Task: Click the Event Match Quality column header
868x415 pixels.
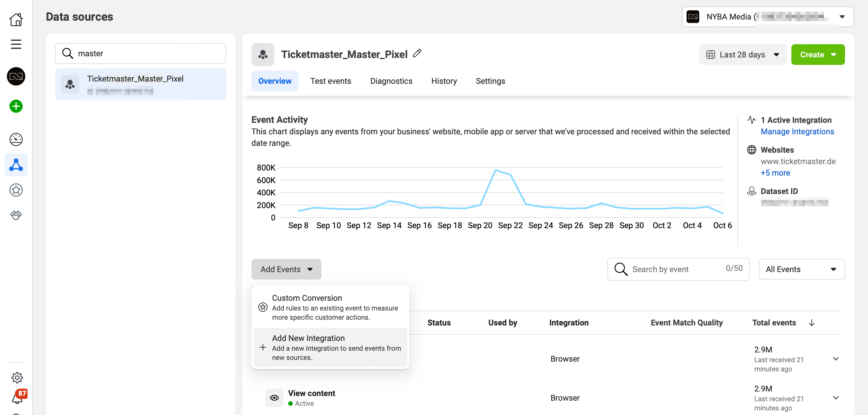Action: pos(686,323)
